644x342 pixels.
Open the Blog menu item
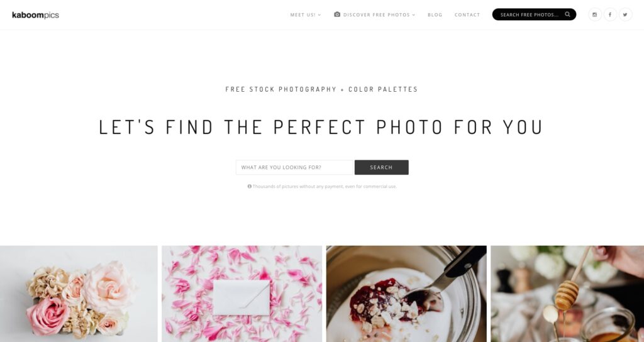coord(435,15)
